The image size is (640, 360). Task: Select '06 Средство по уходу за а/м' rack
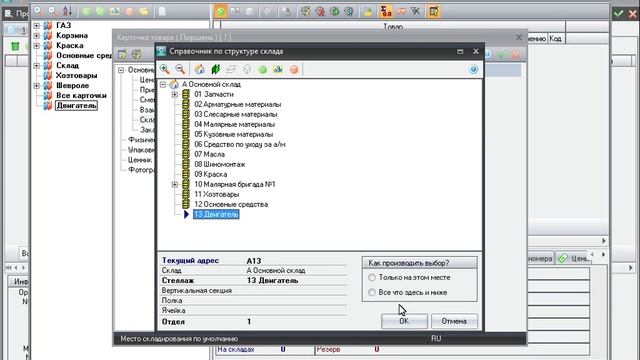pos(240,144)
